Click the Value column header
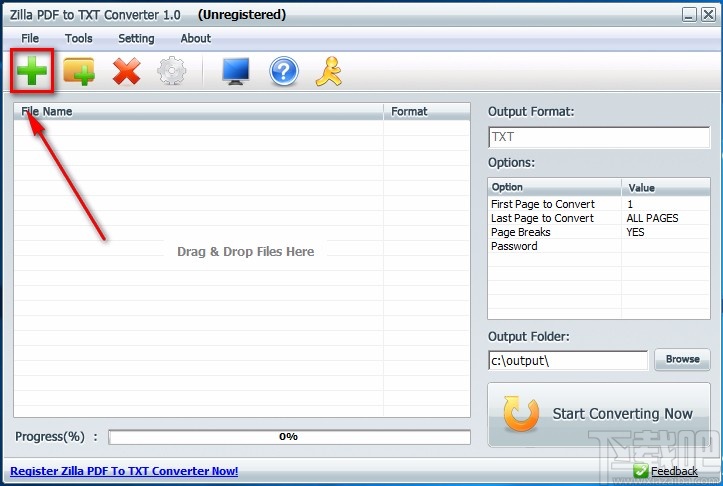 coord(666,187)
